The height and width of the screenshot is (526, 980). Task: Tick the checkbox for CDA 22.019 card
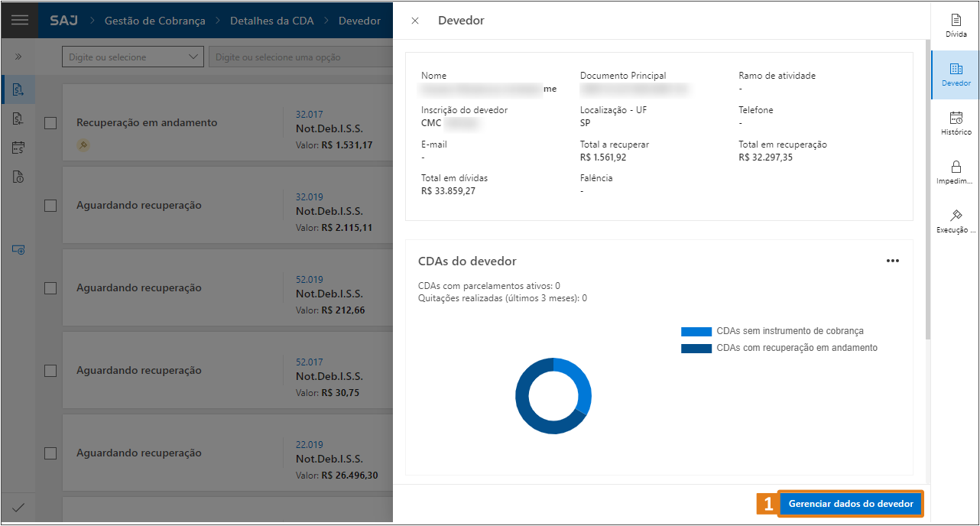[x=50, y=453]
